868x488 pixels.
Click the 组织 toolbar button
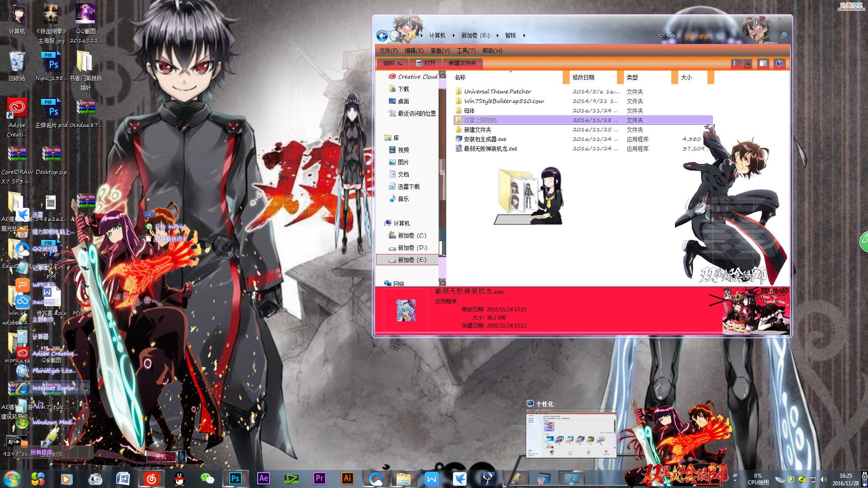[392, 63]
